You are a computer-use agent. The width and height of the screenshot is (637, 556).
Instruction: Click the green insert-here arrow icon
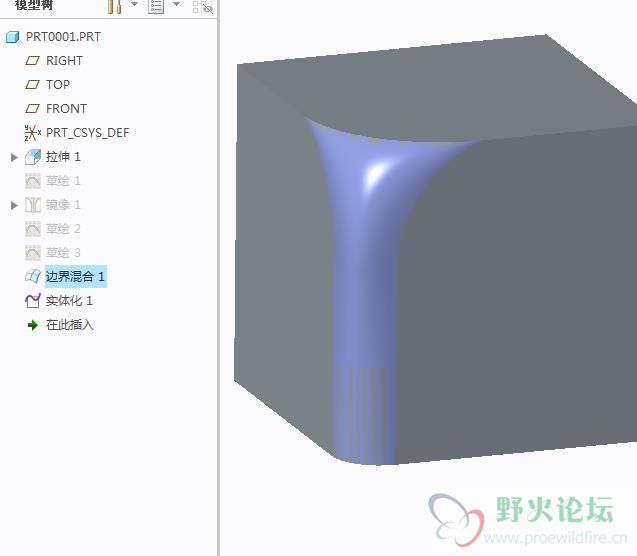[x=32, y=325]
